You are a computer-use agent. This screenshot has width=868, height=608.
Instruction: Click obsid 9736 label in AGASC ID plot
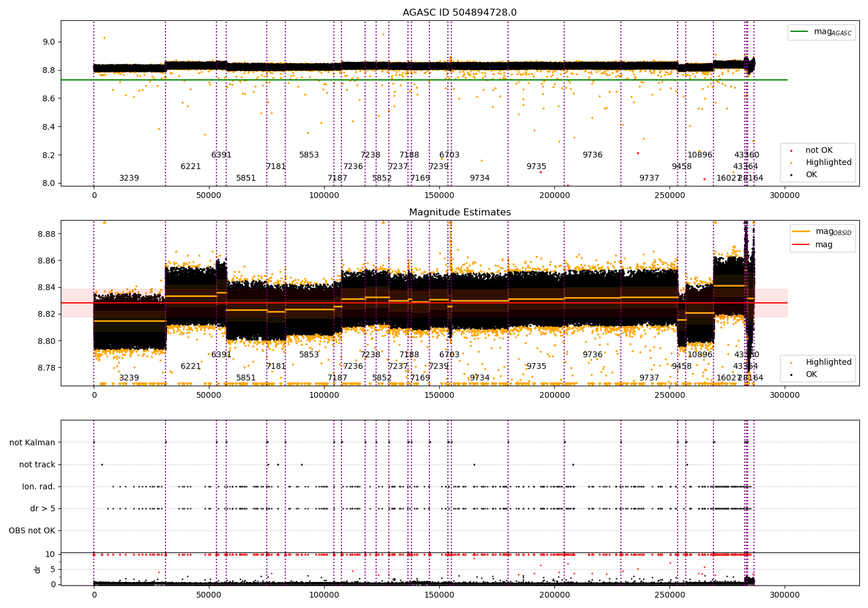click(593, 155)
